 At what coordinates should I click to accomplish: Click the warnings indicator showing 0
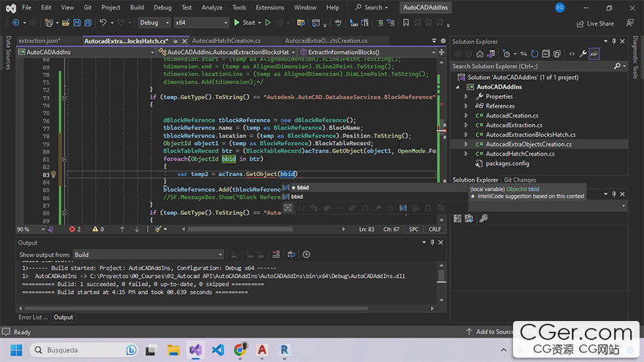(98, 230)
